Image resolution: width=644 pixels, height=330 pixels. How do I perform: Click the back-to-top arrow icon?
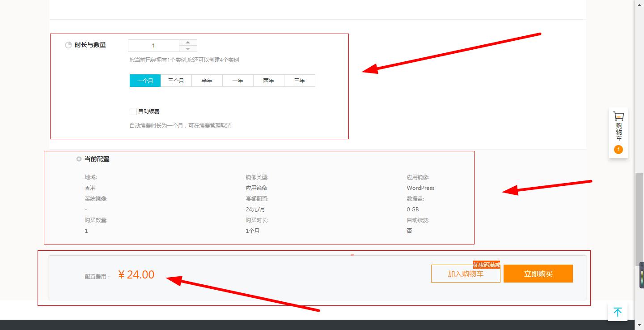618,312
